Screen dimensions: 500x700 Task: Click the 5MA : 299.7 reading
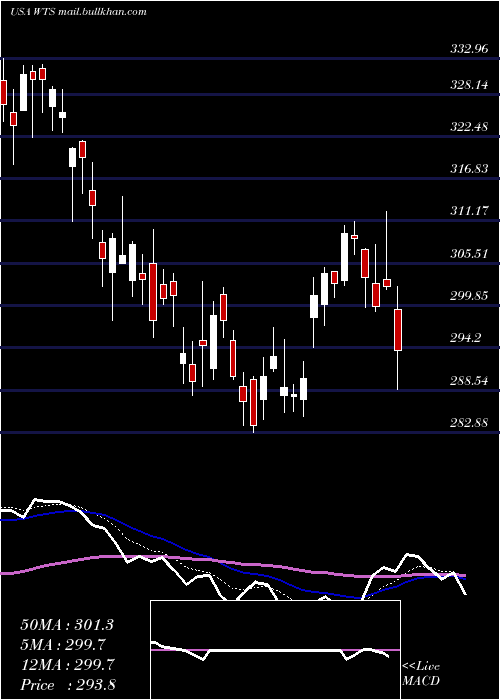click(x=63, y=645)
